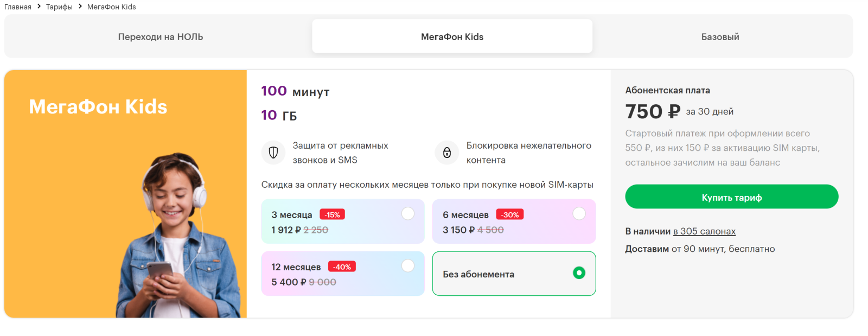This screenshot has width=868, height=336.
Task: Click chevron after Главная breadcrumb
Action: (39, 7)
